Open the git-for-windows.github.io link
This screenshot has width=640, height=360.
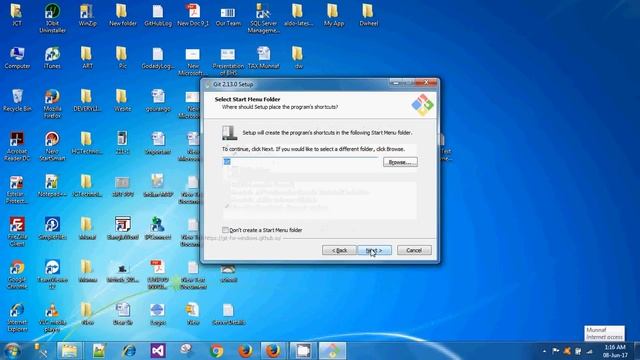[244, 238]
